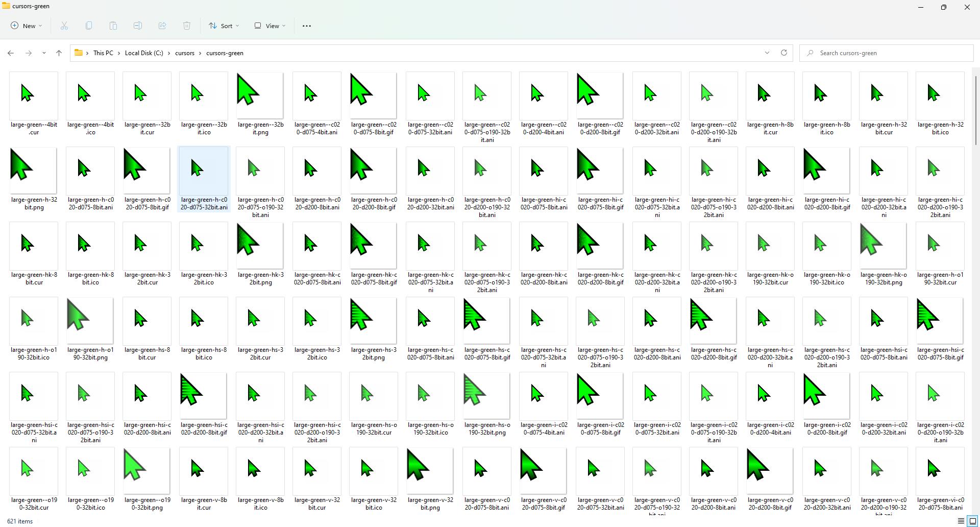Open the cursors folder from the breadcrumb
The width and height of the screenshot is (980, 527).
pos(185,53)
